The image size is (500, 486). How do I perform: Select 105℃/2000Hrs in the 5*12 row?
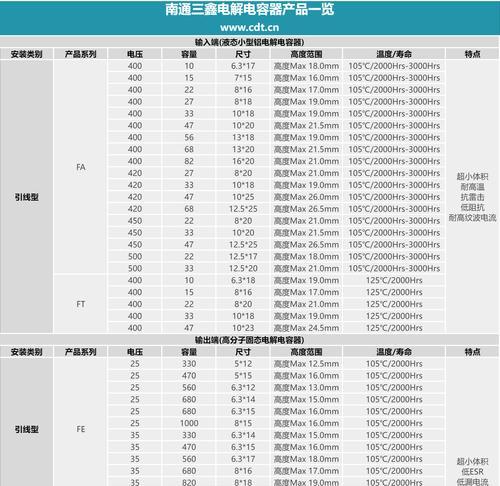[394, 364]
